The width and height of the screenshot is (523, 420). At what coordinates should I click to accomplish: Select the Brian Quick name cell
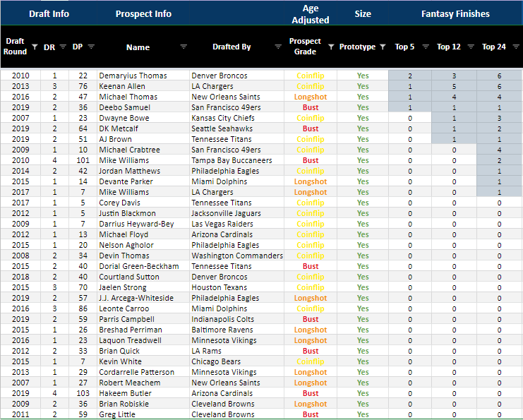coord(143,352)
